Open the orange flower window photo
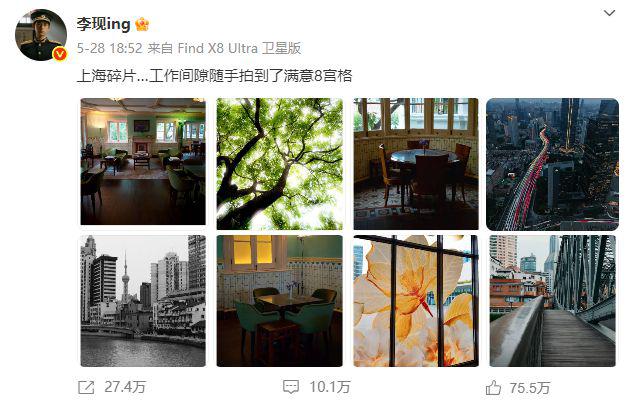This screenshot has height=404, width=634. [416, 301]
